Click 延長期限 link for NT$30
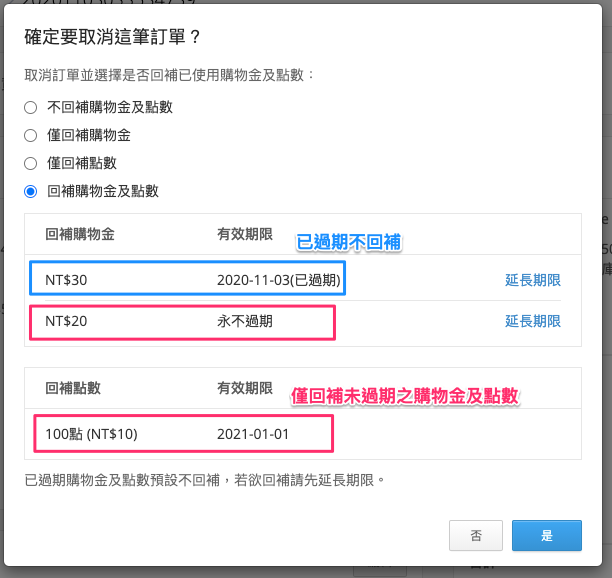The height and width of the screenshot is (578, 612). click(533, 280)
